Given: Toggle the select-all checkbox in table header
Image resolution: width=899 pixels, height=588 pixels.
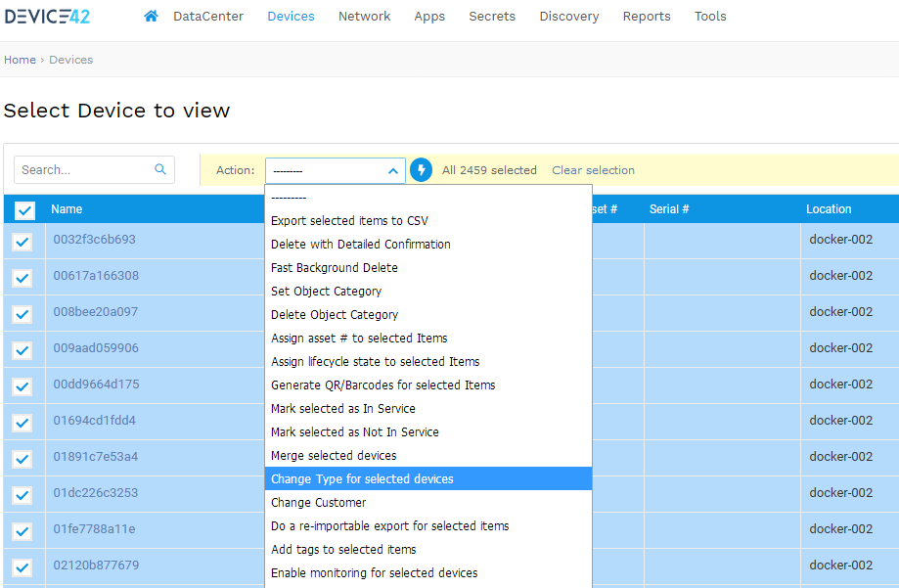Looking at the screenshot, I should (24, 209).
